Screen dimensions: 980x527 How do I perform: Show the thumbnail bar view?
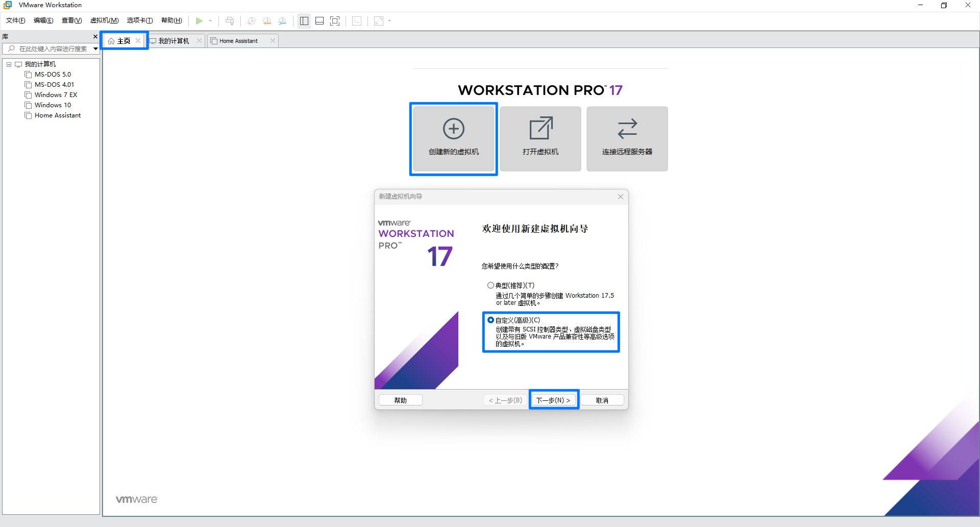(x=320, y=21)
